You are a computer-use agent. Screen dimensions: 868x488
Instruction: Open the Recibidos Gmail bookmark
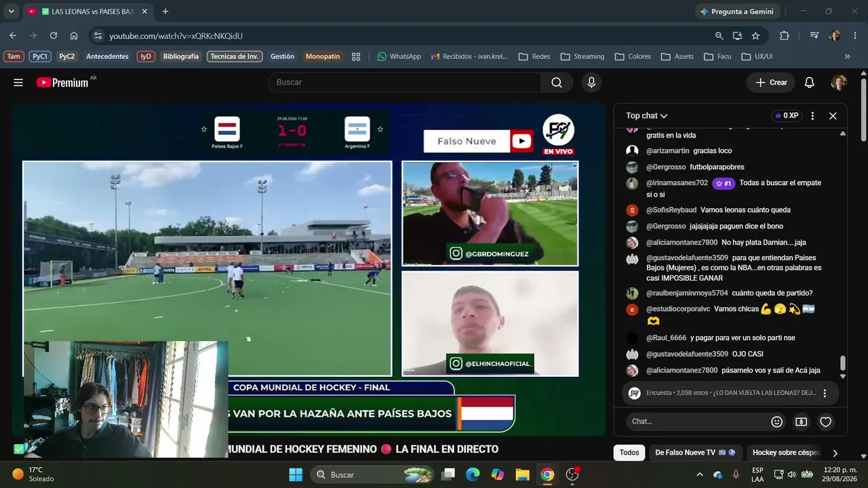(x=469, y=57)
